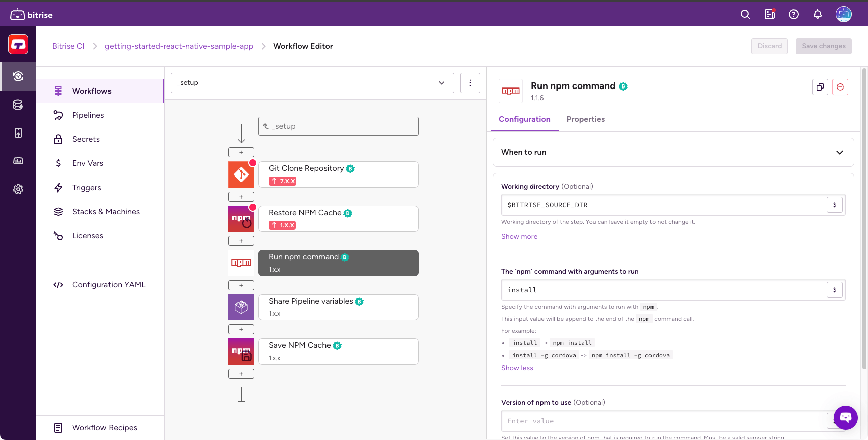Expand the When to run section
This screenshot has width=868, height=440.
click(673, 152)
